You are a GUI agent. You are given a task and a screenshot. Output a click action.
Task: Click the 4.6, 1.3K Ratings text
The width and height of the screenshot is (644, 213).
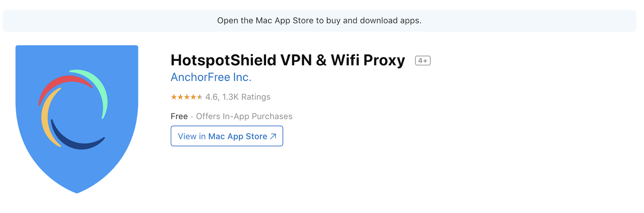238,97
